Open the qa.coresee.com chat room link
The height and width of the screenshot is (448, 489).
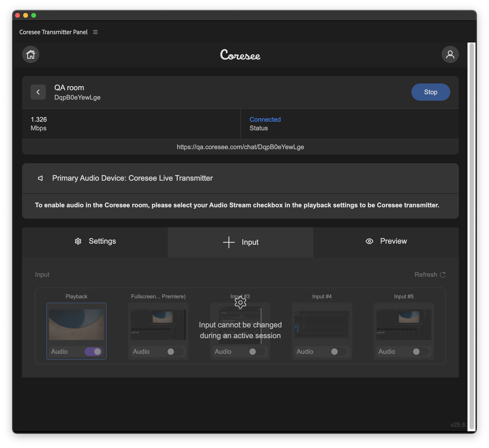click(x=240, y=147)
